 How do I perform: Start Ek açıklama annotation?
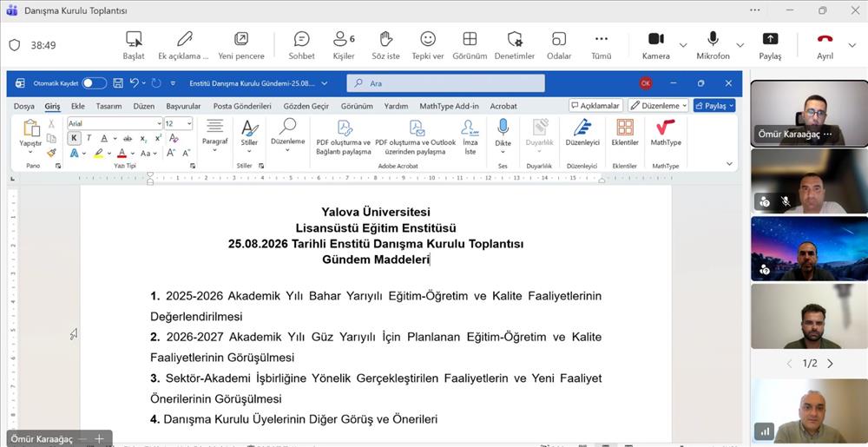184,45
